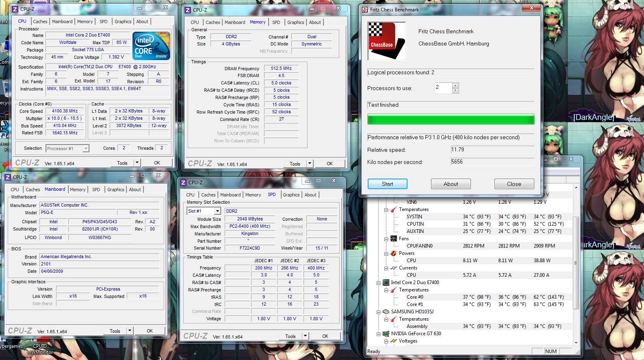Collapse the SAMSUNG HD103SJ node
This screenshot has width=644, height=360.
point(378,312)
